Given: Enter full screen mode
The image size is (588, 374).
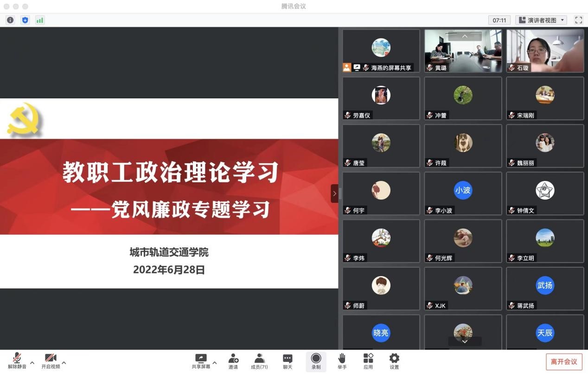Looking at the screenshot, I should coord(578,20).
